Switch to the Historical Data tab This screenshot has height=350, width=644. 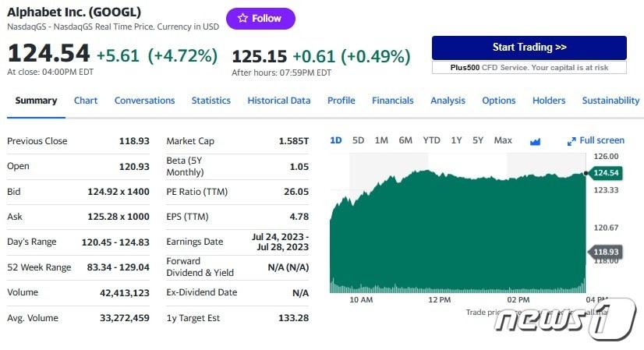point(279,101)
